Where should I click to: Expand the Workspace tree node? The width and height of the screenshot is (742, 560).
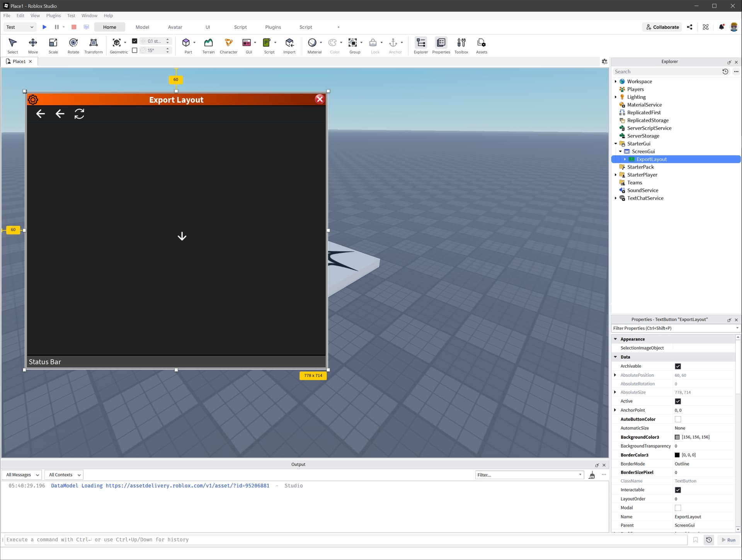(616, 81)
